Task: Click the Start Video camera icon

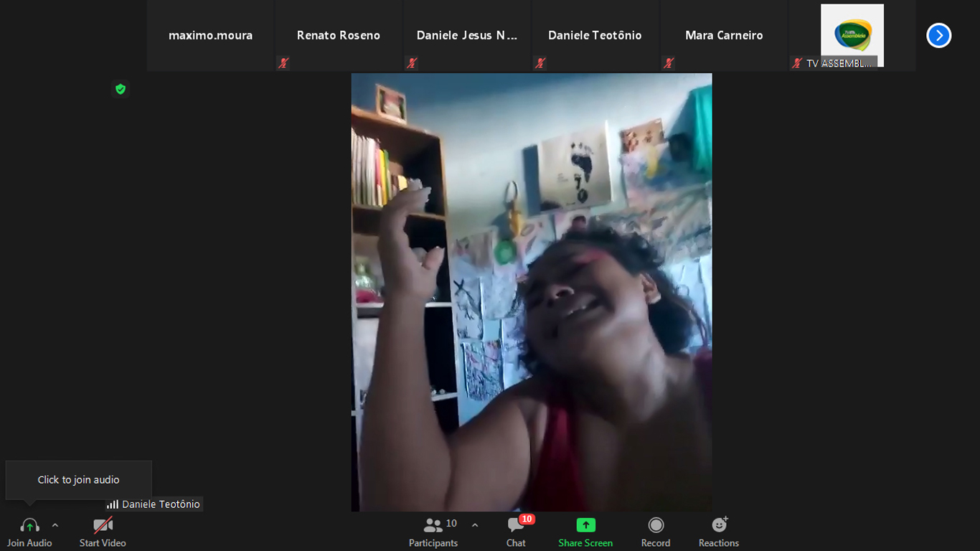Action: (103, 526)
